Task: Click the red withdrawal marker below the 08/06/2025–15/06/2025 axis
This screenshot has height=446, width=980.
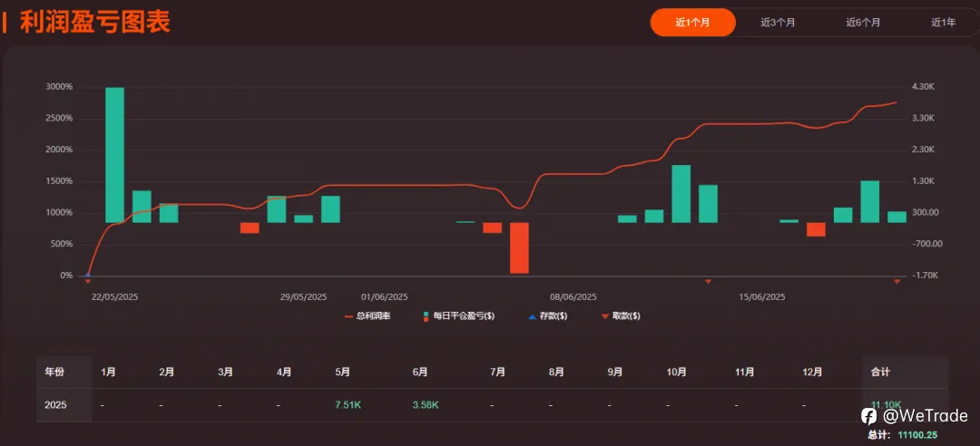Action: (x=708, y=282)
